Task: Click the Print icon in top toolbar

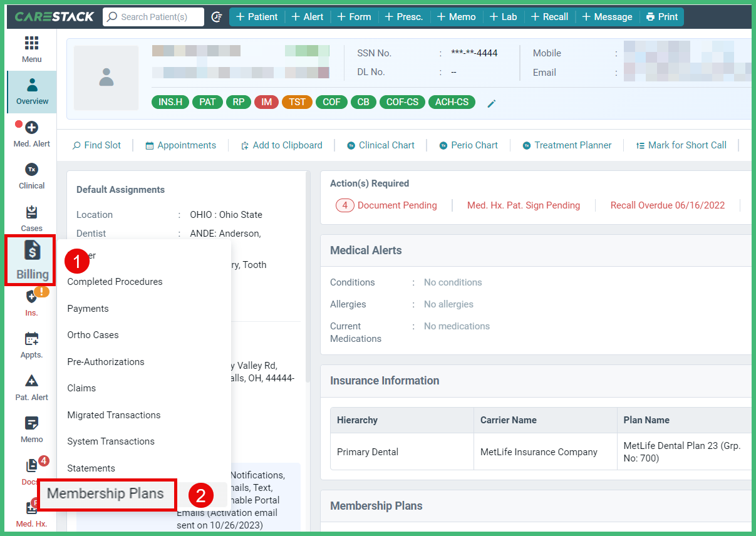Action: coord(661,16)
